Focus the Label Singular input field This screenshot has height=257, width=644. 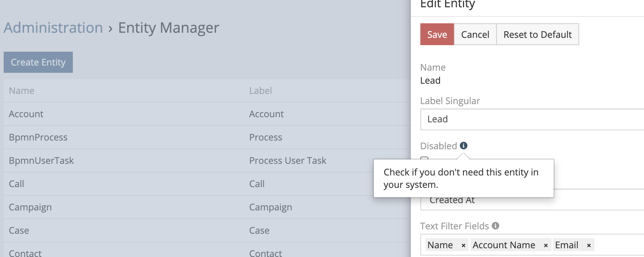532,119
